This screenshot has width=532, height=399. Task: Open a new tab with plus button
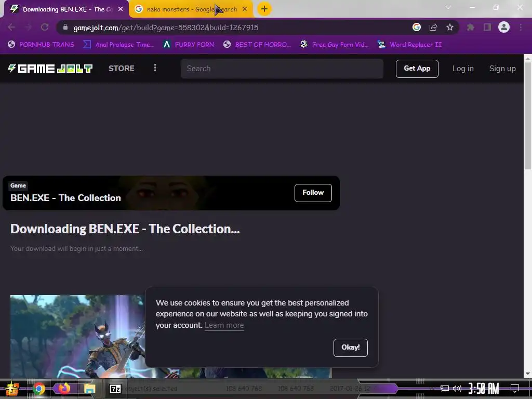[264, 9]
